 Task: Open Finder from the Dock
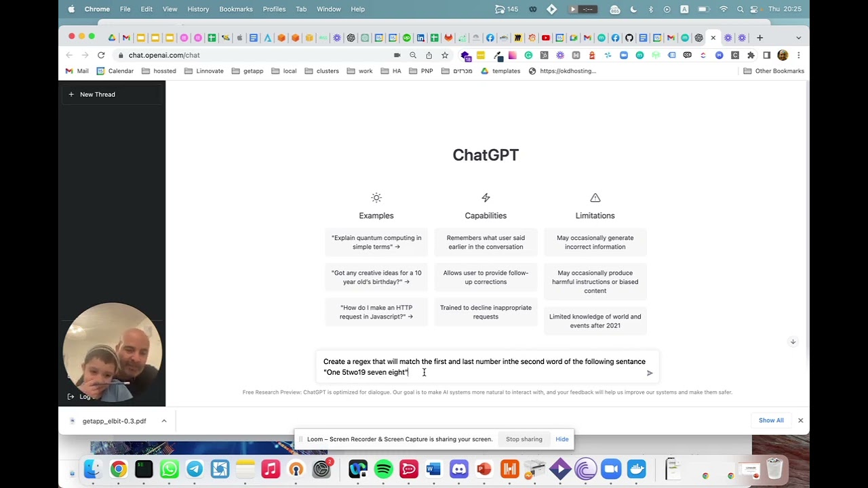93,469
